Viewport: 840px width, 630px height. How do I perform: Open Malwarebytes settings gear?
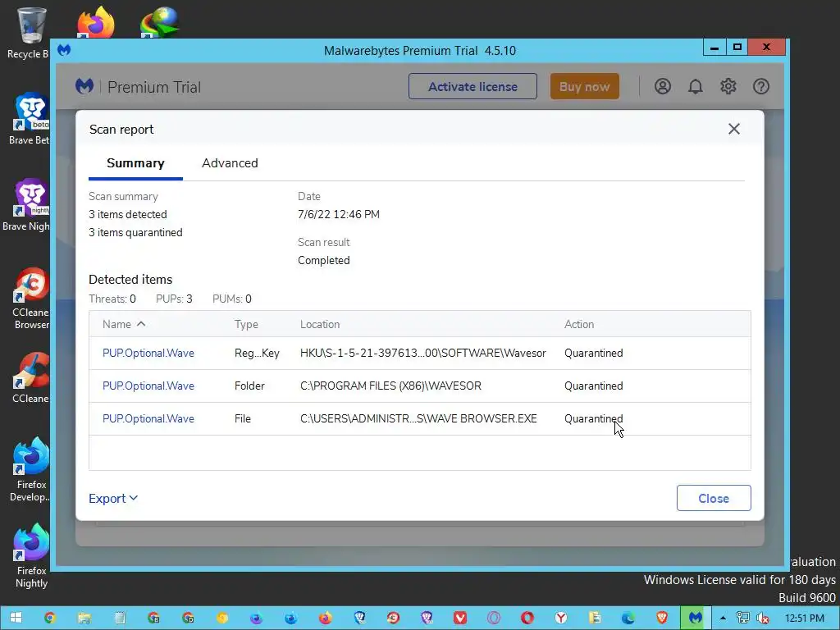pos(728,86)
